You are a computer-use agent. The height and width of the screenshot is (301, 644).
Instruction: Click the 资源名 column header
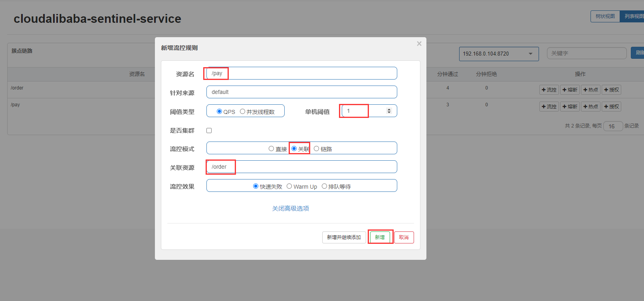[x=137, y=74]
